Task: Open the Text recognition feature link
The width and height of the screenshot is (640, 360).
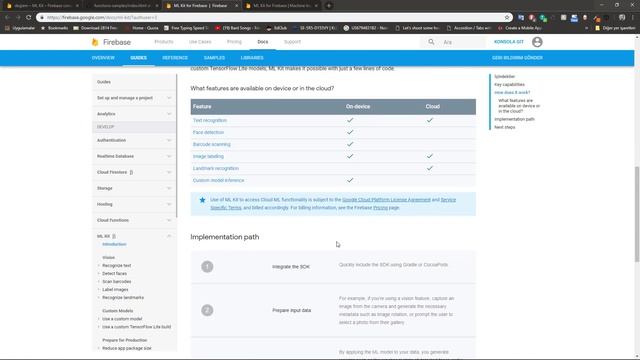Action: [210, 120]
